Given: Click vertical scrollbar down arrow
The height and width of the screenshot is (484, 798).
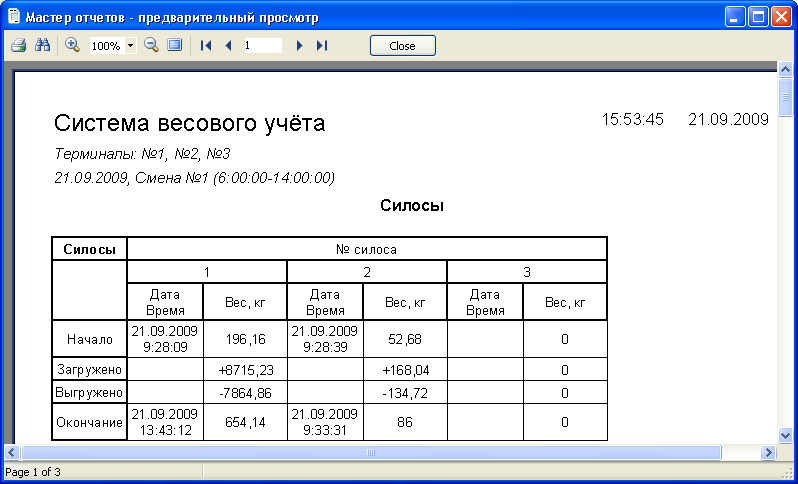Looking at the screenshot, I should (786, 436).
